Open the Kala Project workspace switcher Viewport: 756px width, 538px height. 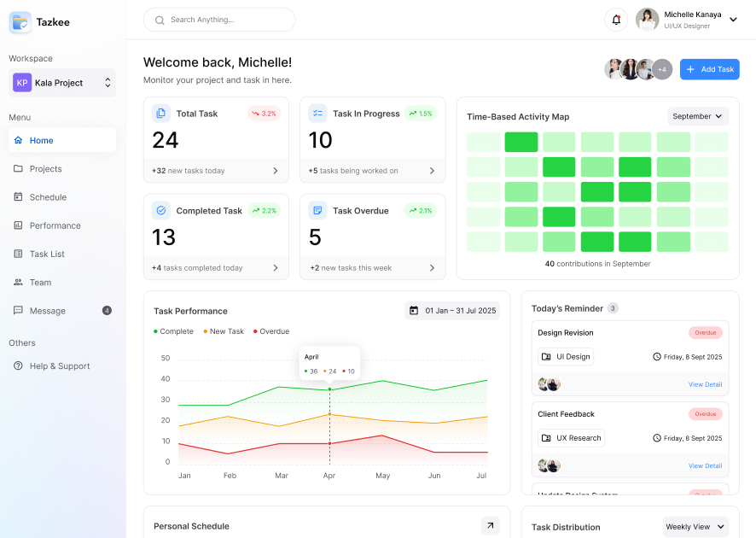click(x=62, y=83)
